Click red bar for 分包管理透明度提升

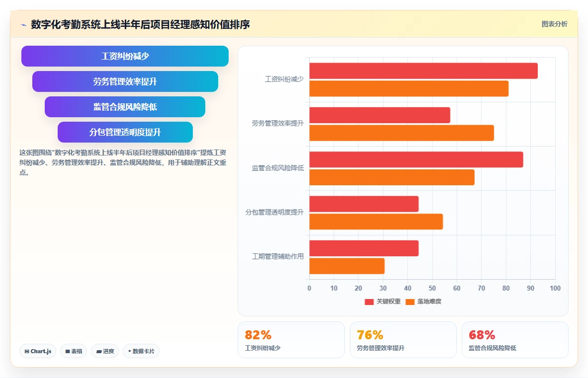[x=364, y=204]
